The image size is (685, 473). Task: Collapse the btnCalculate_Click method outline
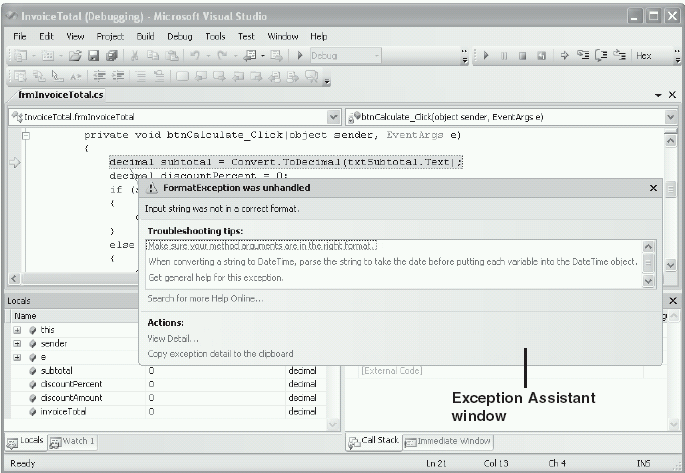point(26,135)
